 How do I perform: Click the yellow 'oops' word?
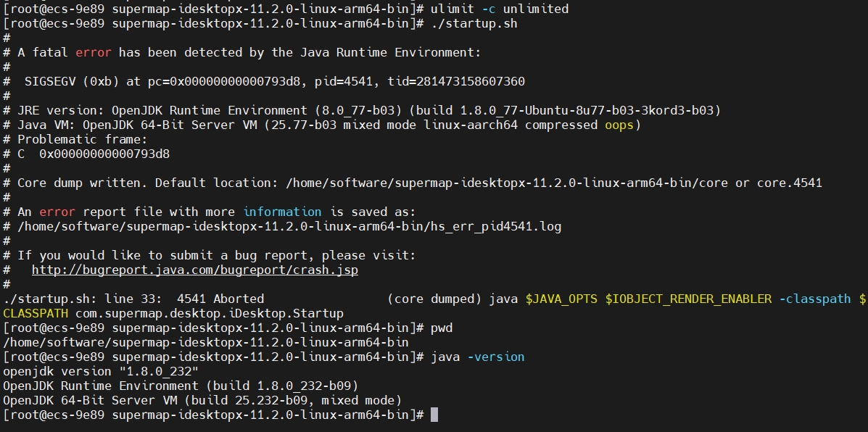pos(619,125)
